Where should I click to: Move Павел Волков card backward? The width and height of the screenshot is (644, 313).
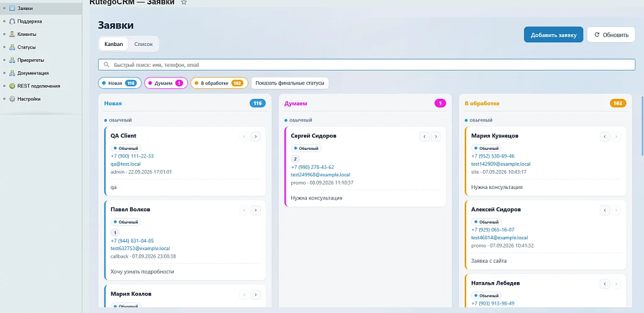(244, 210)
